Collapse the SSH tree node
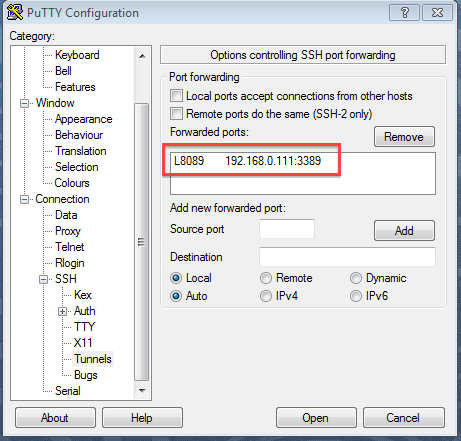The width and height of the screenshot is (461, 441). [x=43, y=279]
